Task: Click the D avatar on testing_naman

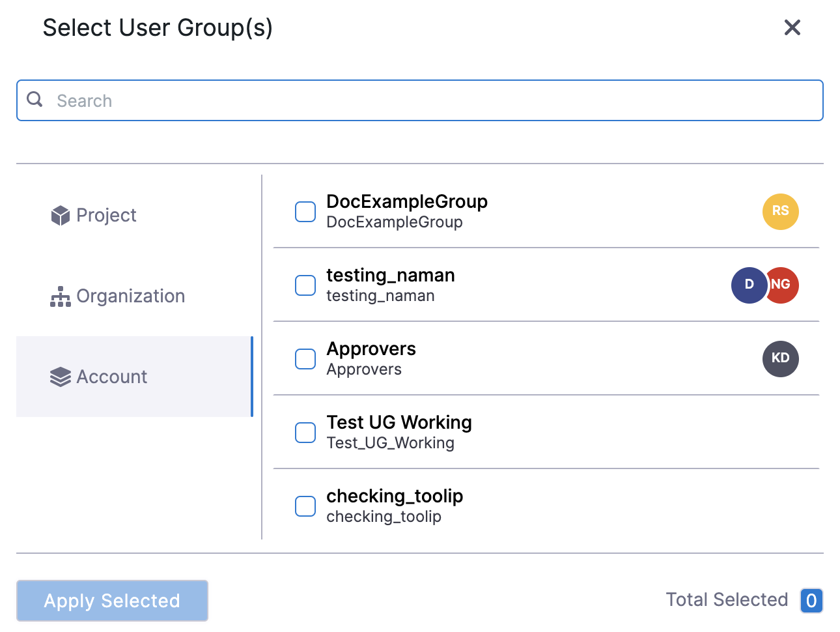Action: (x=748, y=285)
